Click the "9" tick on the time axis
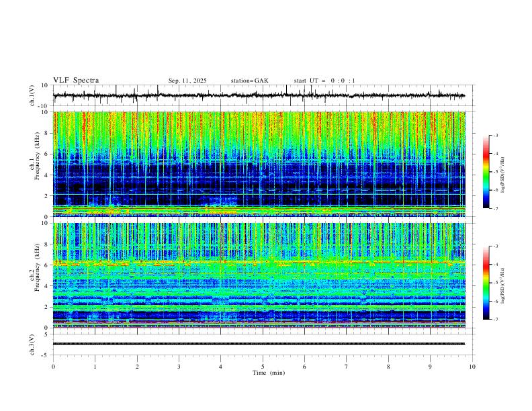This screenshot has width=532, height=411. 430,367
